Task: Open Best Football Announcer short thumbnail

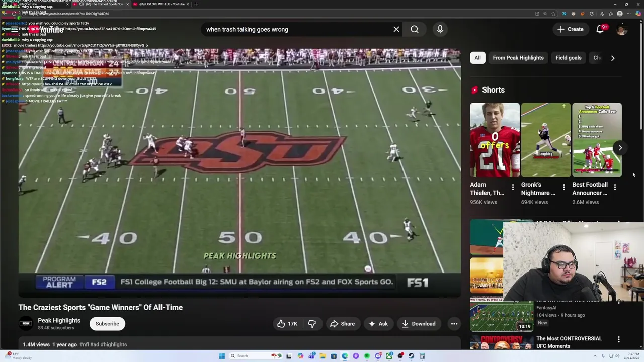Action: (x=597, y=140)
